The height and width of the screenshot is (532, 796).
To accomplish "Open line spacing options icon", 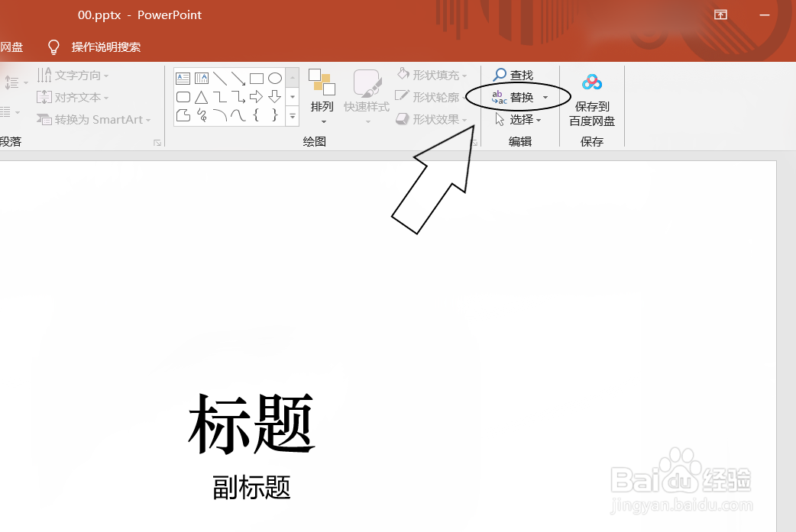I will pyautogui.click(x=15, y=82).
